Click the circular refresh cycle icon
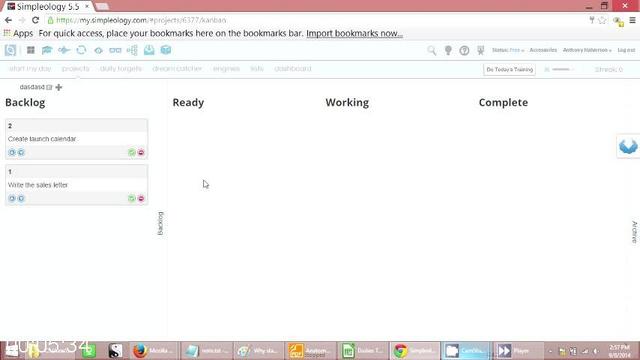 tap(81, 50)
